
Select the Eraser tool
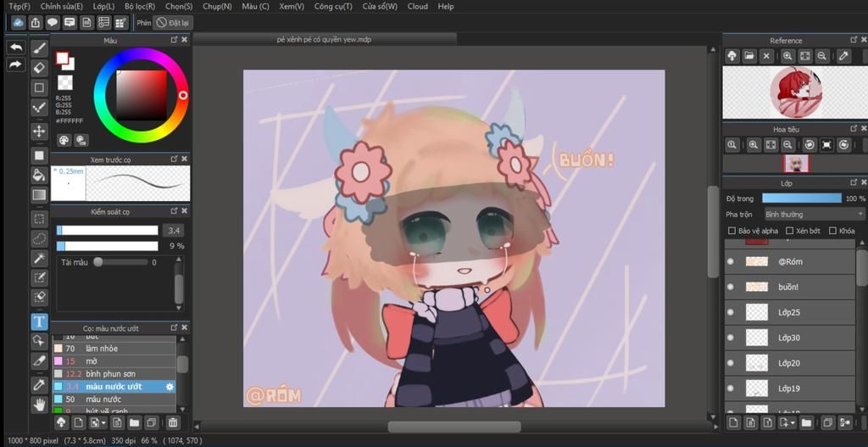tap(39, 68)
